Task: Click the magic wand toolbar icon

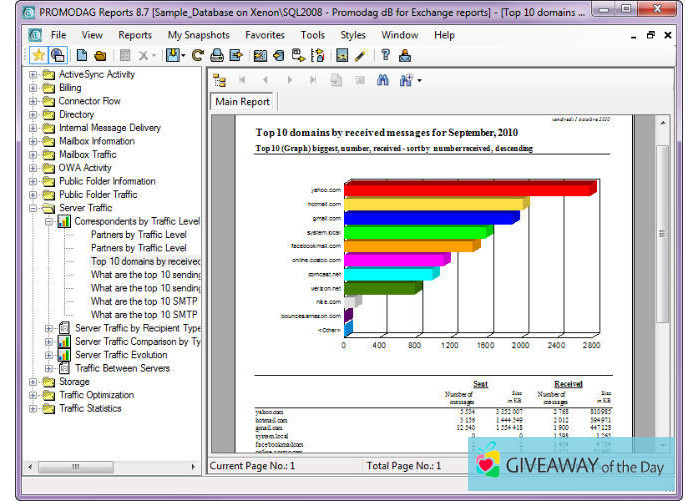Action: coord(360,55)
